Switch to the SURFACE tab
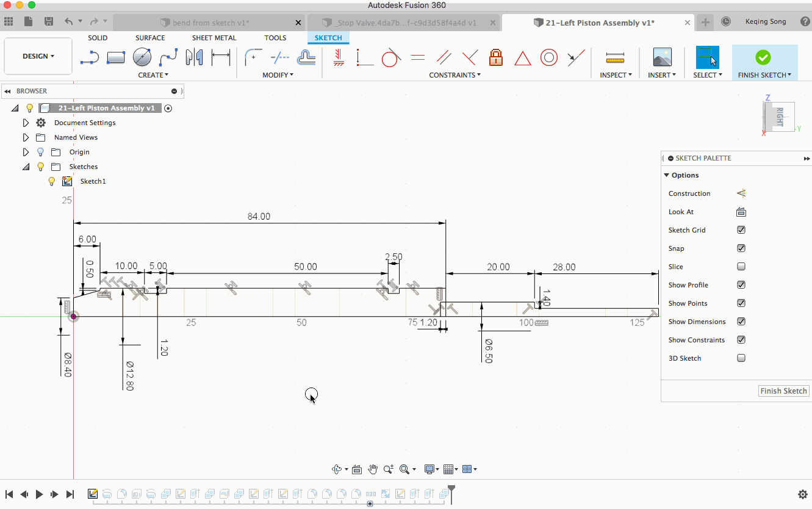 (x=150, y=38)
